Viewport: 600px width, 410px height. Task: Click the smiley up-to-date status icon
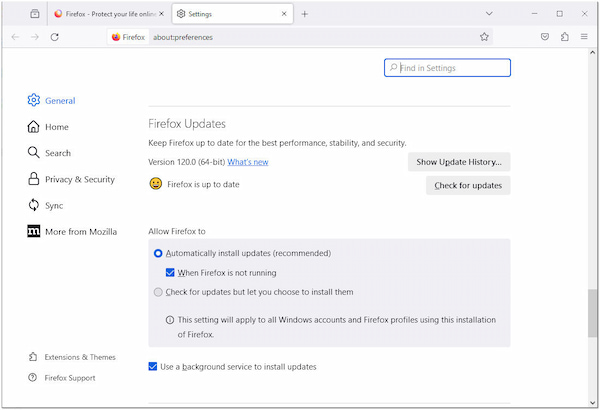(156, 184)
